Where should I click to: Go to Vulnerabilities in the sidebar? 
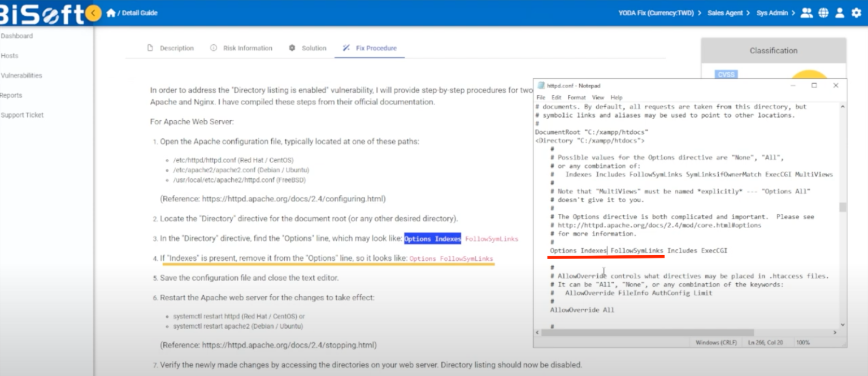pos(21,76)
